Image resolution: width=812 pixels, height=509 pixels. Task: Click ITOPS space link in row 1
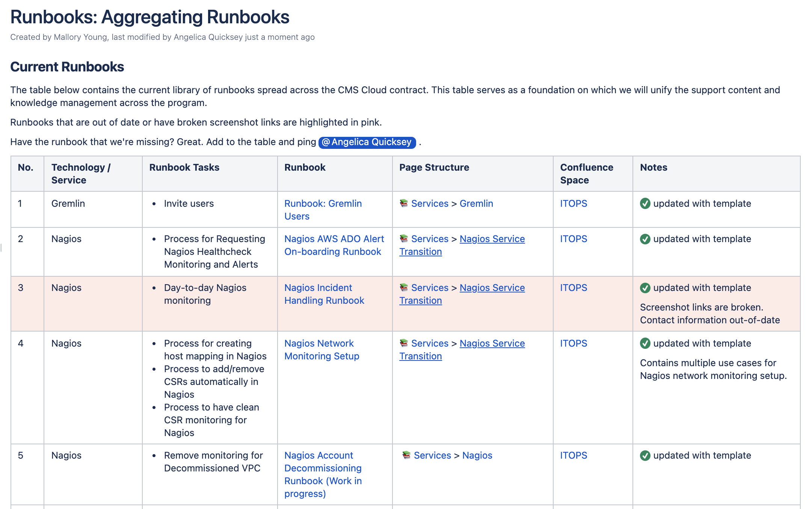pos(573,203)
